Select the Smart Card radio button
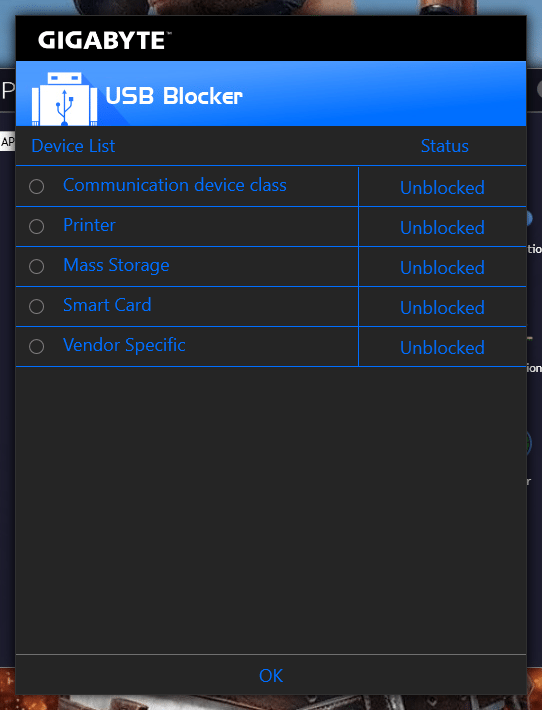542x710 pixels. coord(36,307)
